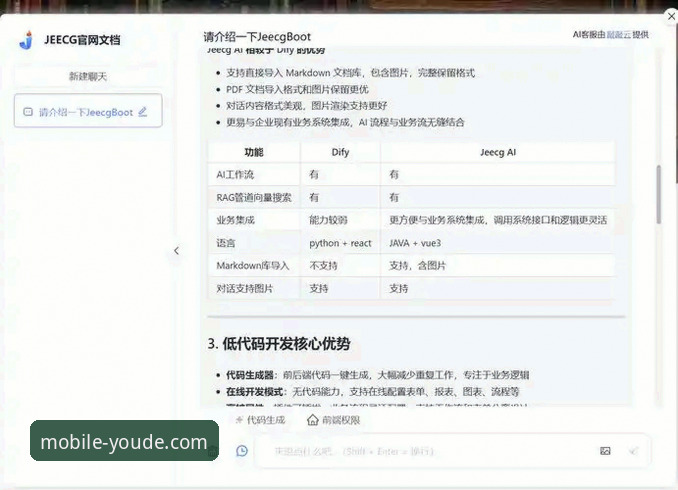Screen dimensions: 678x490
Task: Click the chat content vertical scrollbar
Action: pyautogui.click(x=659, y=195)
